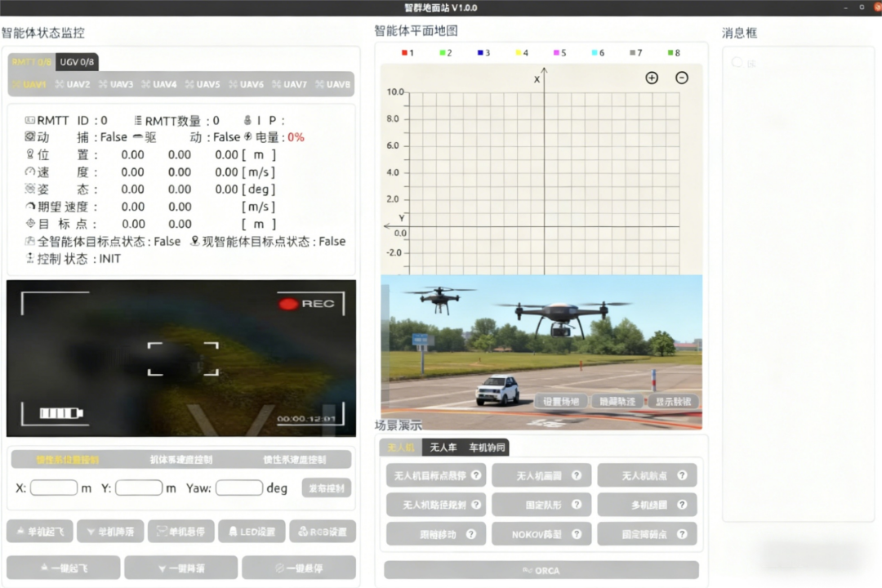Viewport: 882px width, 588px height.
Task: Select 机体系速度控制 control mode
Action: 181,459
